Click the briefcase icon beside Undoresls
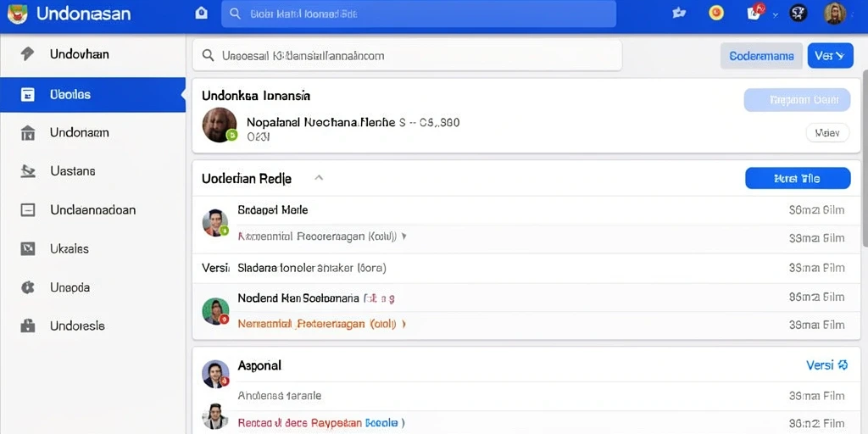Image resolution: width=868 pixels, height=434 pixels. coord(28,326)
